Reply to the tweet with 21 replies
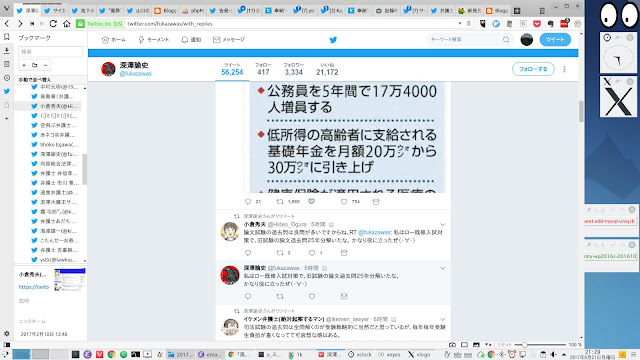Viewport: 640px width, 360px height. tap(248, 202)
